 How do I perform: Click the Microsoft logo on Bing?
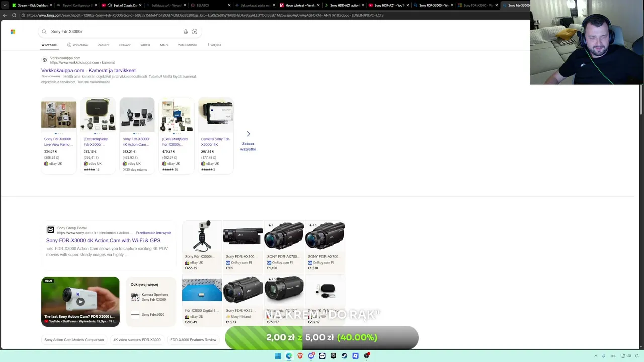[13, 32]
